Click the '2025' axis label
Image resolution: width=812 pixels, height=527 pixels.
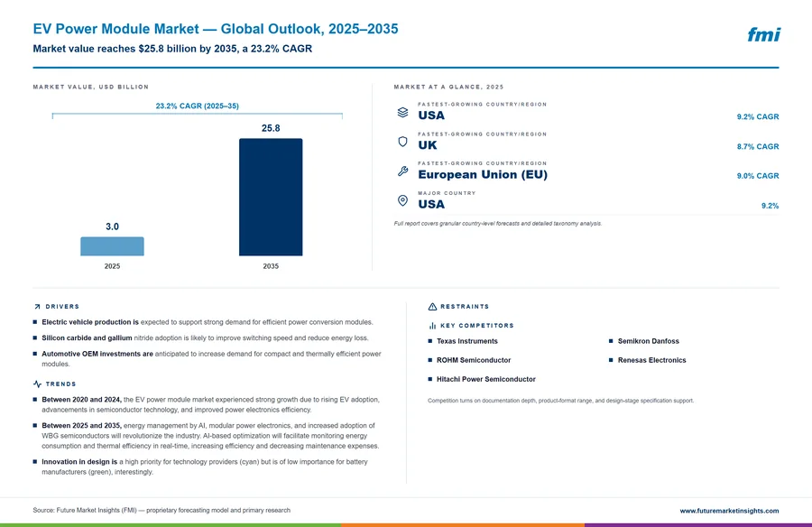tap(112, 266)
